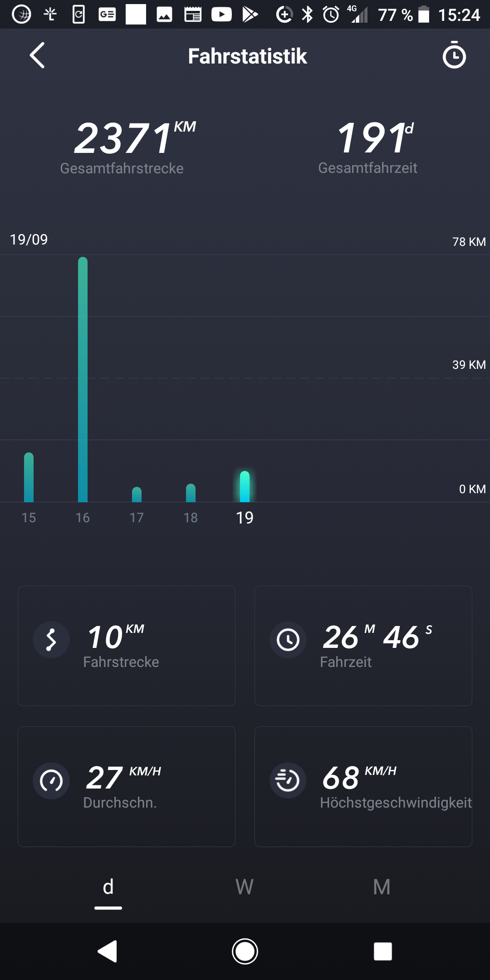
Task: Switch to the weekly 'W' tab
Action: pyautogui.click(x=245, y=887)
